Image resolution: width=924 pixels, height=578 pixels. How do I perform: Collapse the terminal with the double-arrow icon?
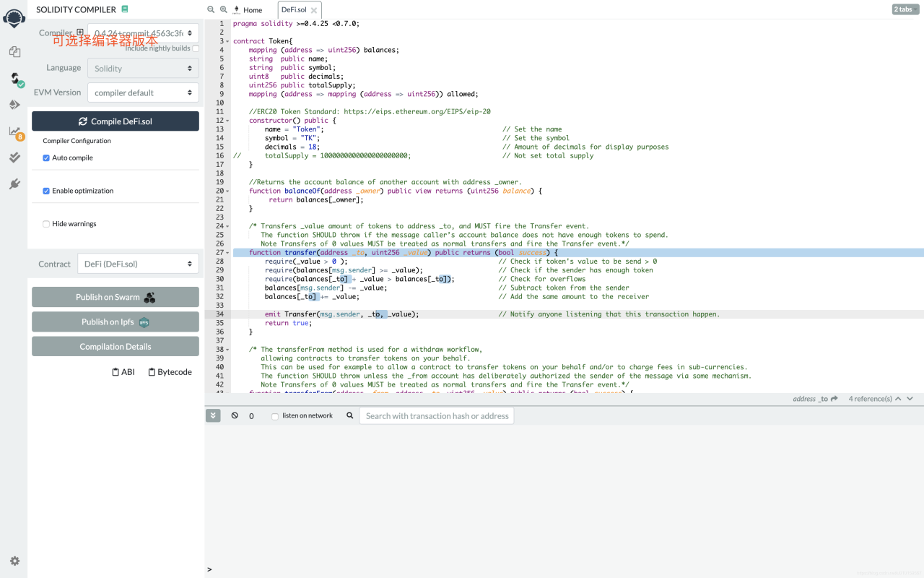[212, 415]
